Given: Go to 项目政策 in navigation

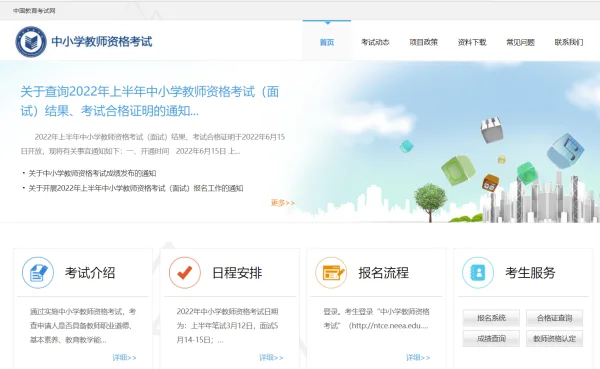Looking at the screenshot, I should pyautogui.click(x=424, y=42).
